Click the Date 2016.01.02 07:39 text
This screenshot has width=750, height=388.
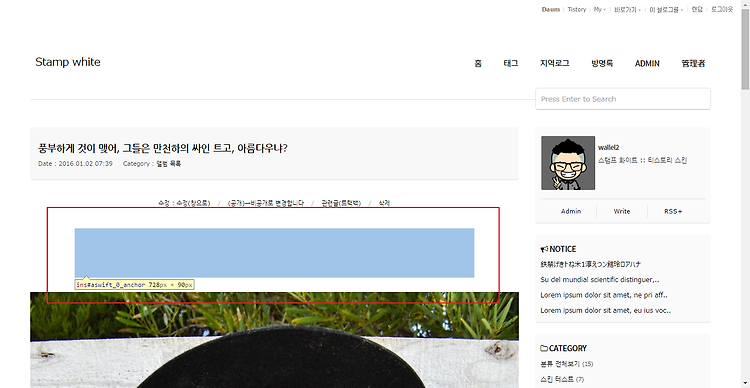(x=75, y=164)
